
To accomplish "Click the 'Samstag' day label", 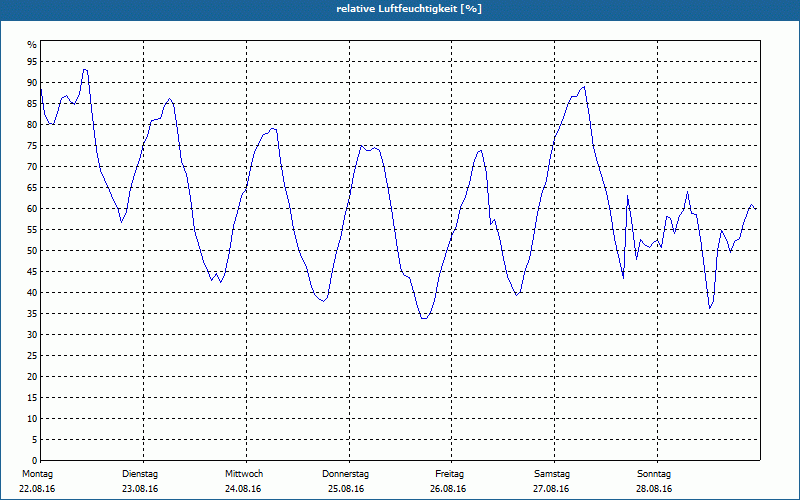I will tap(552, 474).
